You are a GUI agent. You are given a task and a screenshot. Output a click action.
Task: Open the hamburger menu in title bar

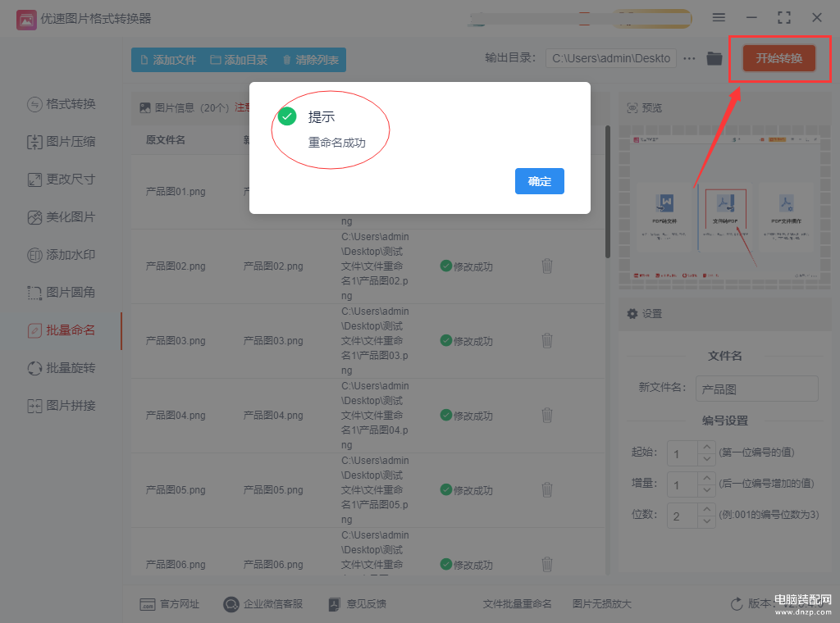tap(719, 18)
